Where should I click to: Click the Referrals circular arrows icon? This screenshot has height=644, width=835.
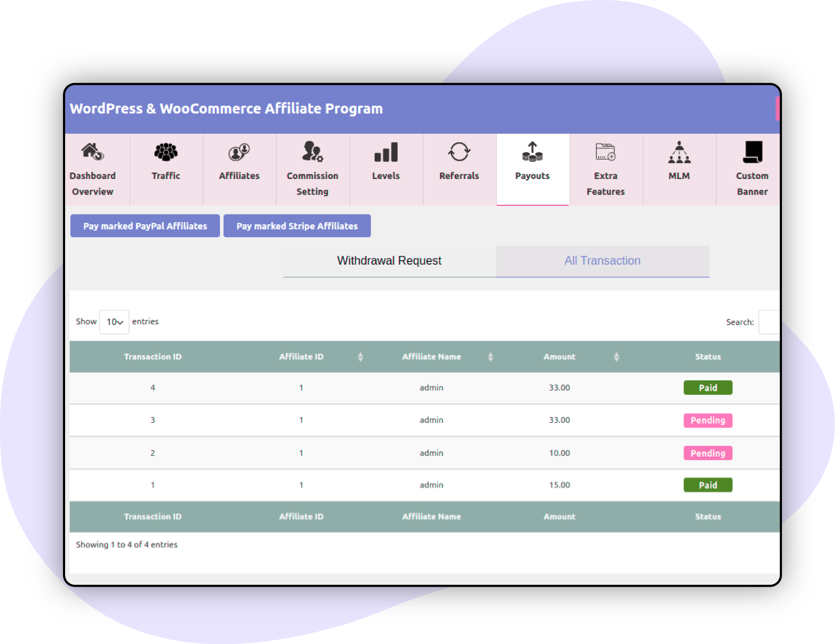pos(459,152)
